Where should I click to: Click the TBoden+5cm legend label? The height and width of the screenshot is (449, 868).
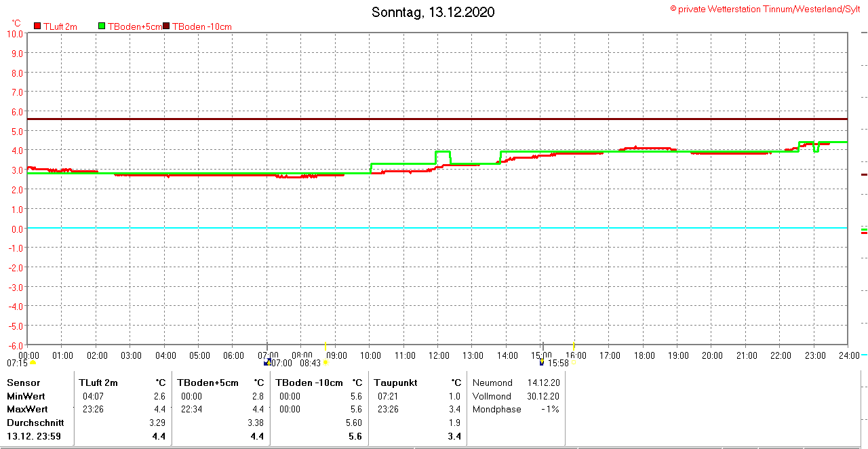coord(134,26)
